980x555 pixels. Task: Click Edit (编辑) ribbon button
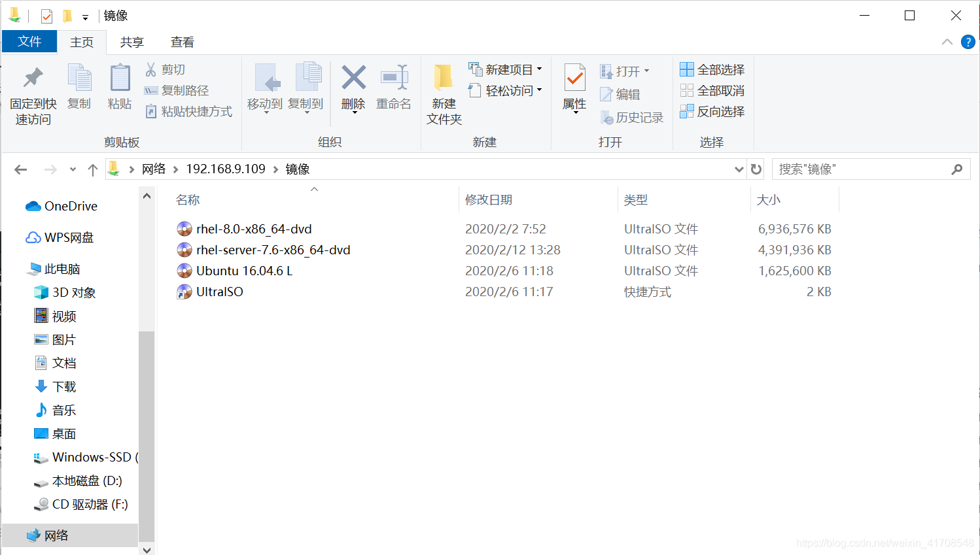[620, 94]
